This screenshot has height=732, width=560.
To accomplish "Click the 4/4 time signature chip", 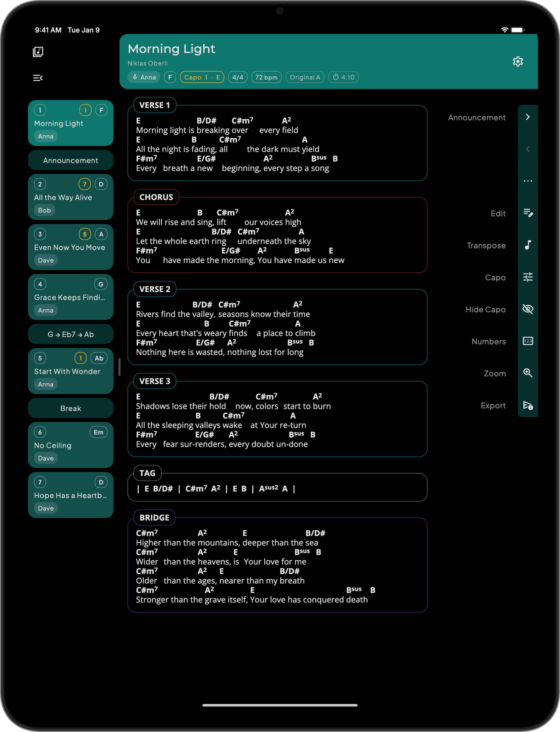I will (238, 77).
